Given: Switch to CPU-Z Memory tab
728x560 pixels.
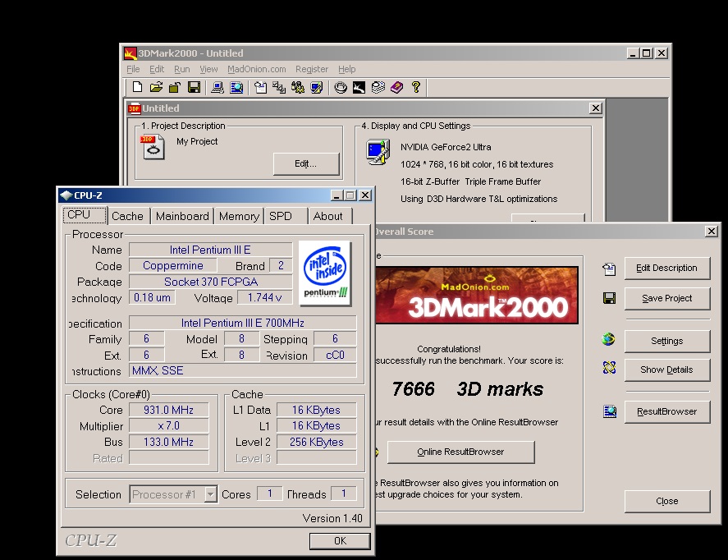Looking at the screenshot, I should (239, 217).
